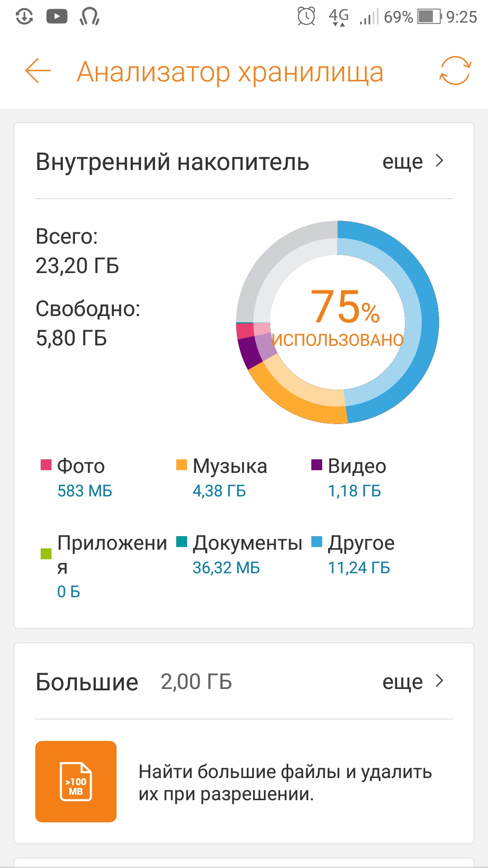Select the Документы 36,32 МБ category
488x868 pixels.
coord(239,554)
